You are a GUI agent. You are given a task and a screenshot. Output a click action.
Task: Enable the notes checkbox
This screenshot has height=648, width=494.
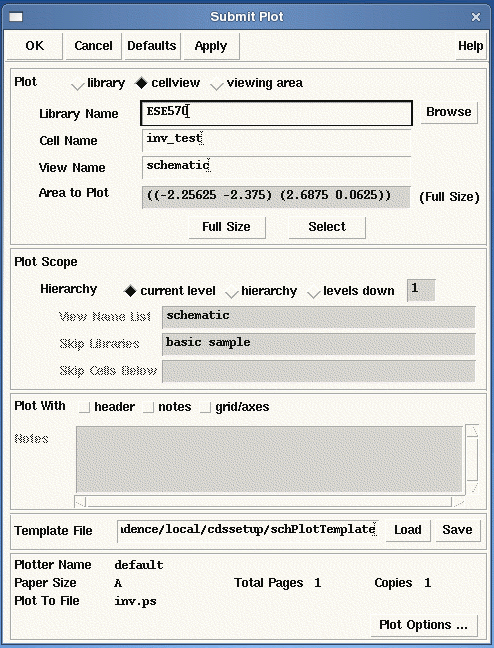[x=148, y=407]
